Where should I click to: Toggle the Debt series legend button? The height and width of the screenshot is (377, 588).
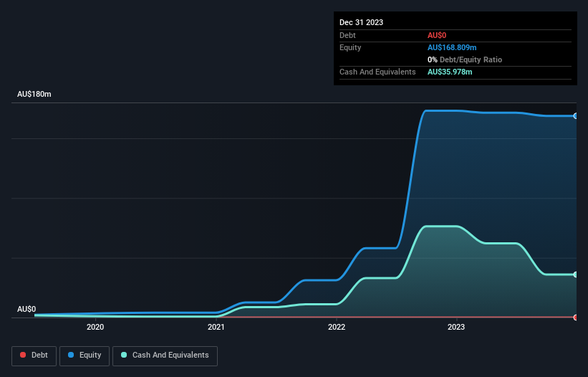coord(34,355)
